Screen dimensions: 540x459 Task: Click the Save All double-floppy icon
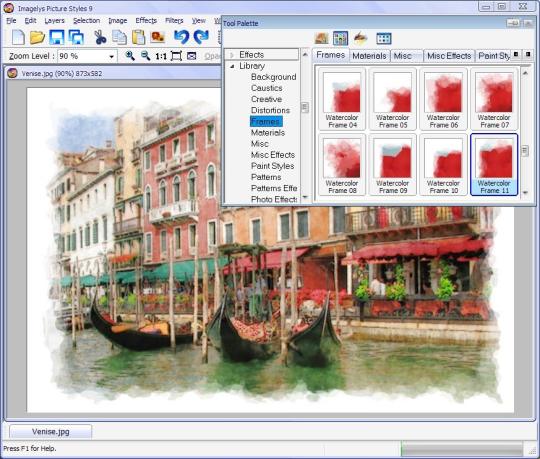click(x=76, y=37)
